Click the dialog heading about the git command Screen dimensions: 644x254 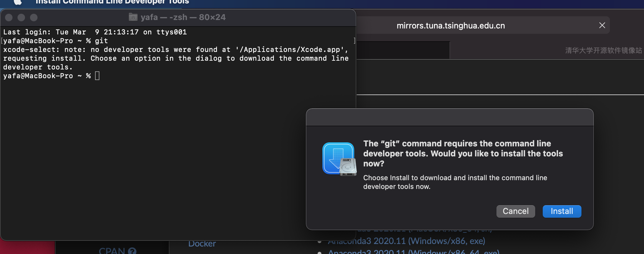(x=463, y=153)
